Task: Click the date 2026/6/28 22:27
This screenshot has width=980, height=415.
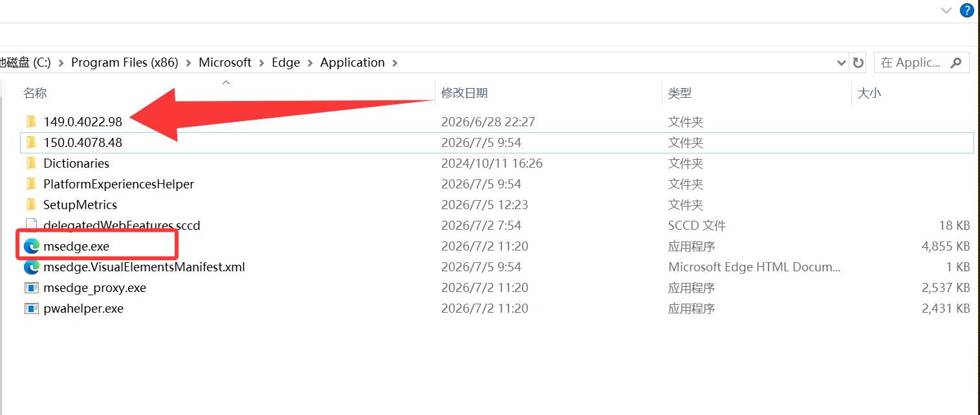Action: click(x=488, y=122)
